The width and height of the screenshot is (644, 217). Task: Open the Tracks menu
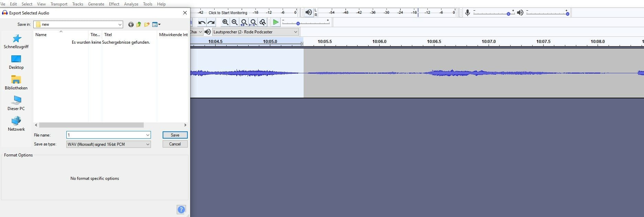click(78, 4)
